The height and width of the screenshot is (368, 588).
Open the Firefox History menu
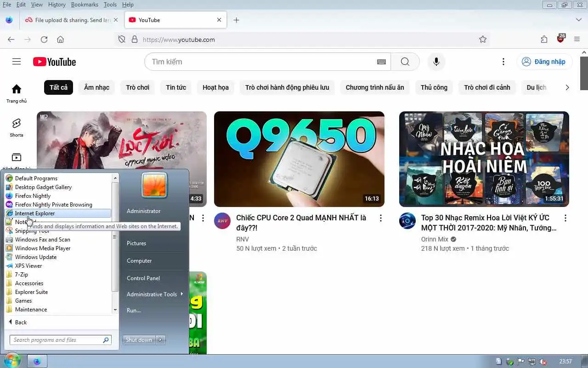pos(57,5)
